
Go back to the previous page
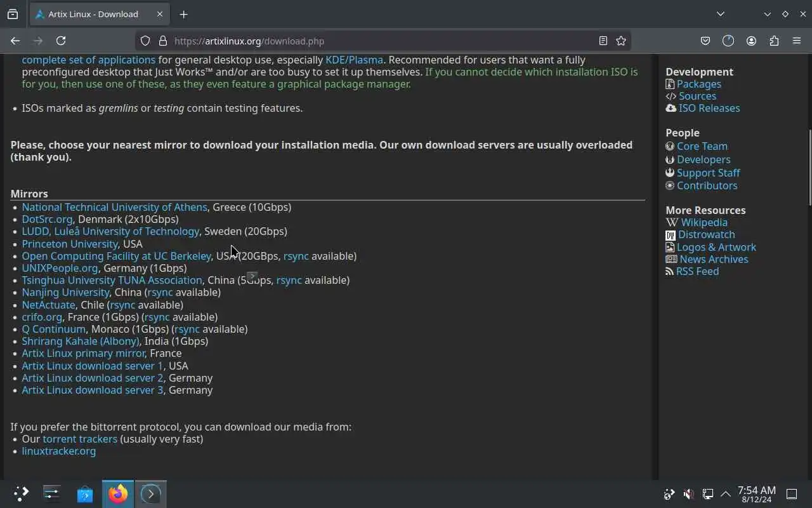15,41
